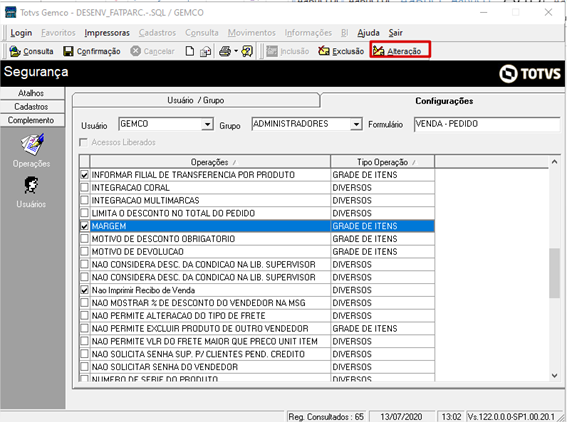Click the Cadastros sidebar button
This screenshot has height=422, width=567.
click(x=32, y=107)
